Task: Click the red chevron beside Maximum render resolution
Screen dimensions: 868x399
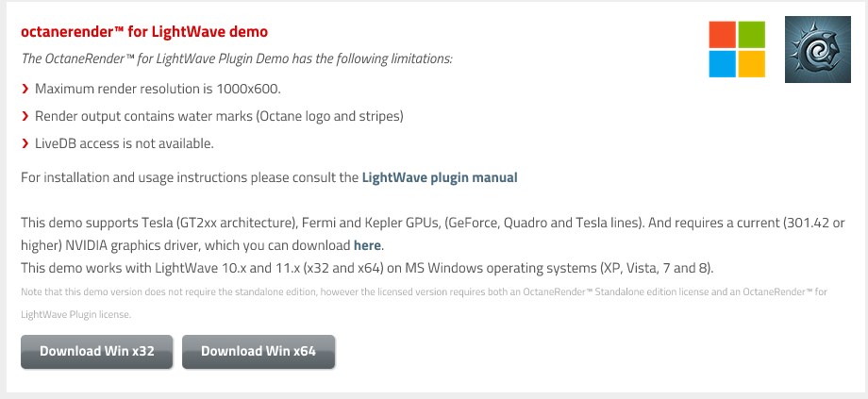Action: 25,89
